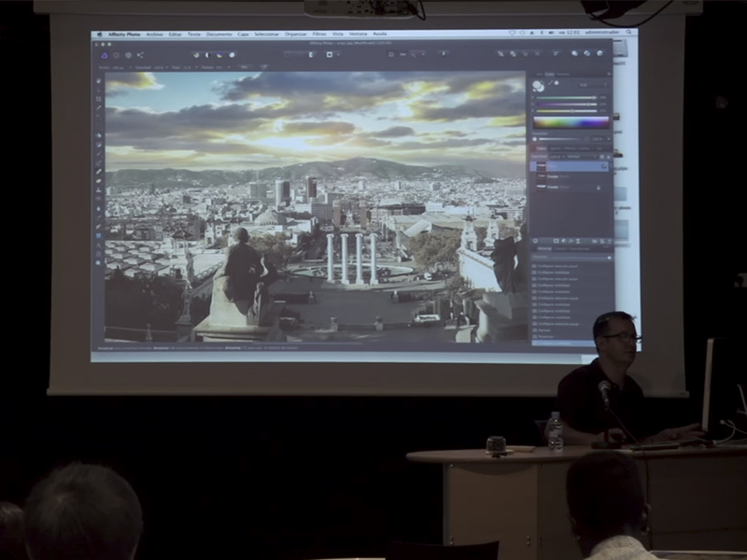Toggle the Quick Mask toolbar button
The image size is (747, 560).
[330, 55]
